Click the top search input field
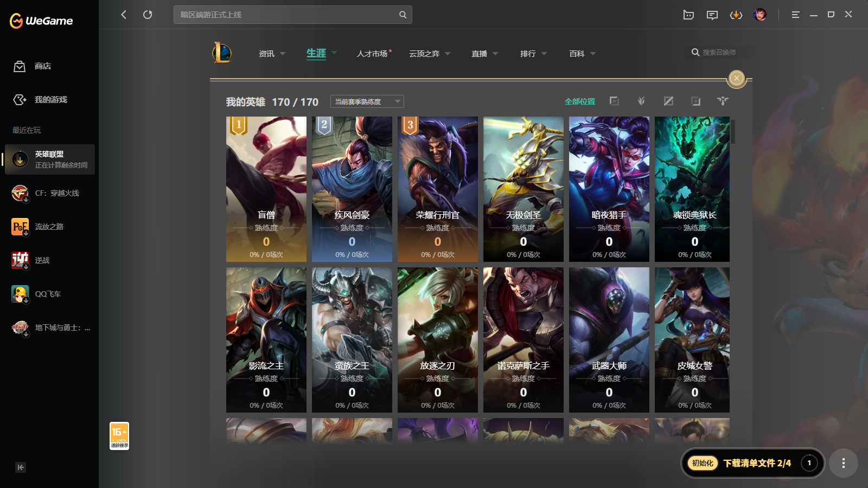The width and height of the screenshot is (868, 488). pyautogui.click(x=293, y=15)
